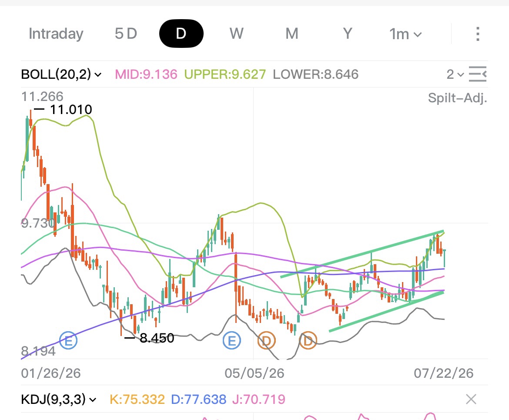509x420 pixels.
Task: Select the daily D timeframe
Action: 181,34
